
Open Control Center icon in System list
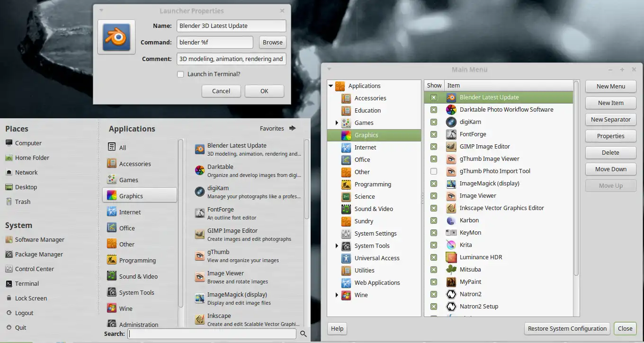click(9, 269)
